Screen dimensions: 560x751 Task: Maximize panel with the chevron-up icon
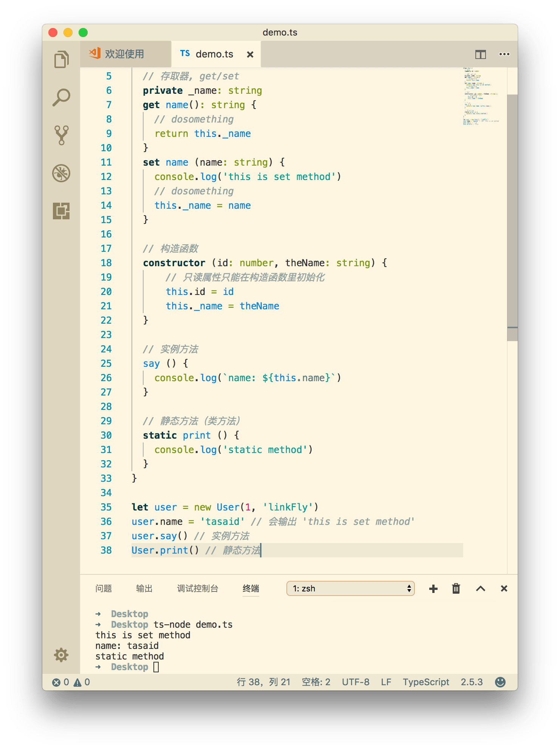(x=480, y=588)
